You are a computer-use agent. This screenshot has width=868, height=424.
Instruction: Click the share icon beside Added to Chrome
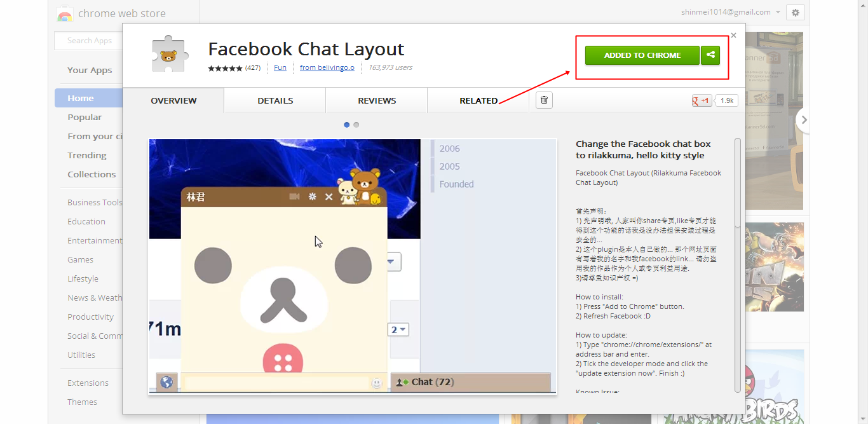point(710,55)
